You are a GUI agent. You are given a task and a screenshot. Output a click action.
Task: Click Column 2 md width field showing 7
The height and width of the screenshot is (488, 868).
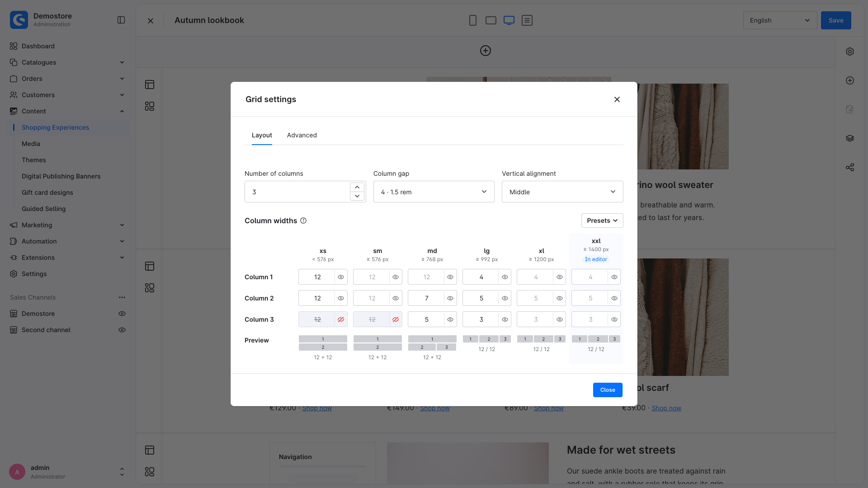tap(426, 298)
